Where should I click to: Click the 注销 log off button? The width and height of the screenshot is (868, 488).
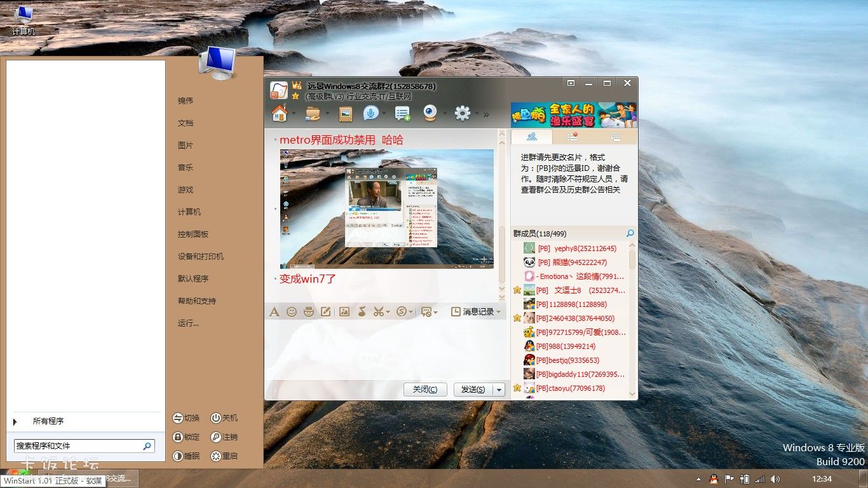pos(224,437)
